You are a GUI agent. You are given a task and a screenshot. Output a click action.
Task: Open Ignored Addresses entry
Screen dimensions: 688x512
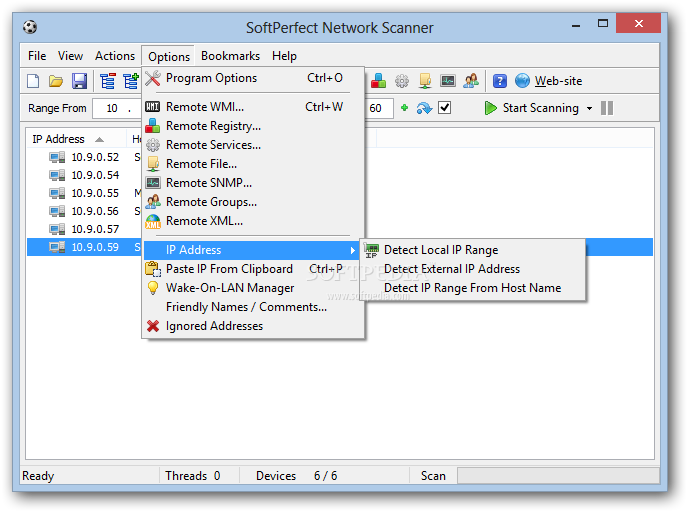pos(253,326)
